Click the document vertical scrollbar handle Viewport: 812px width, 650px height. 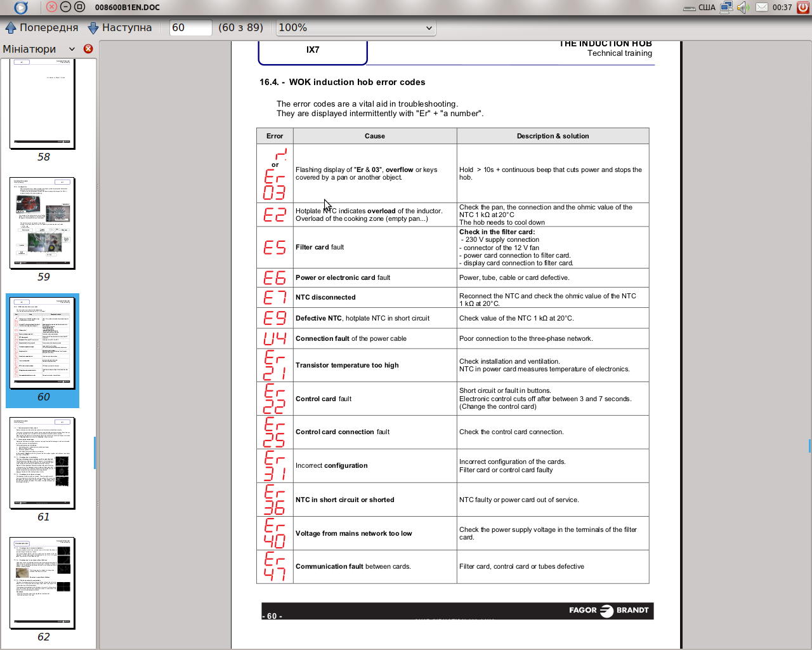point(809,446)
